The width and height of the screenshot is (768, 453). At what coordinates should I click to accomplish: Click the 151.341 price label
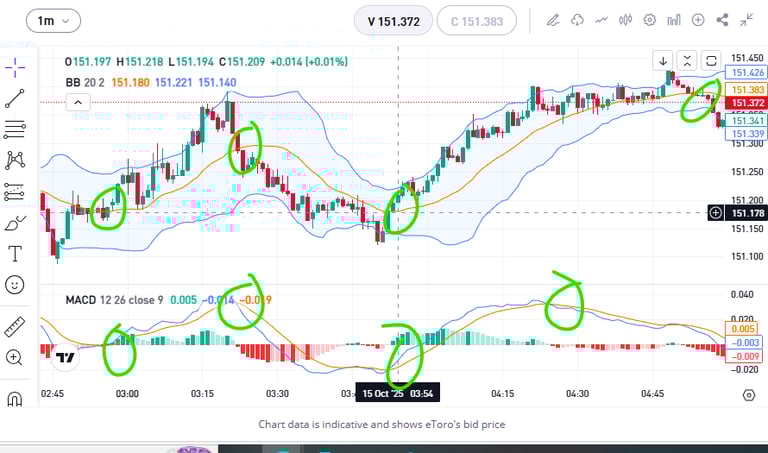coord(747,120)
